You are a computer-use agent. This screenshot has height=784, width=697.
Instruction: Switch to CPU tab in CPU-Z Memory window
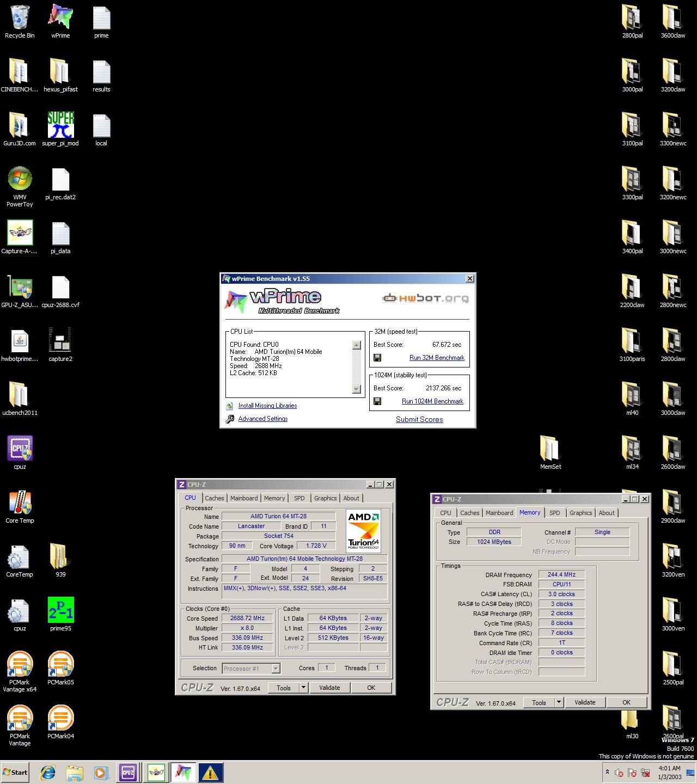445,513
